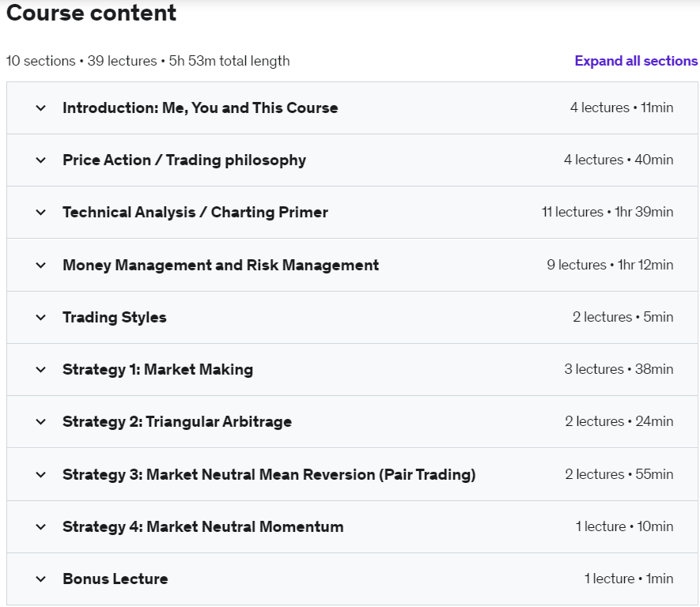Expand chevron beside Introduction: Me, You and This Course
700x607 pixels.
coord(41,108)
